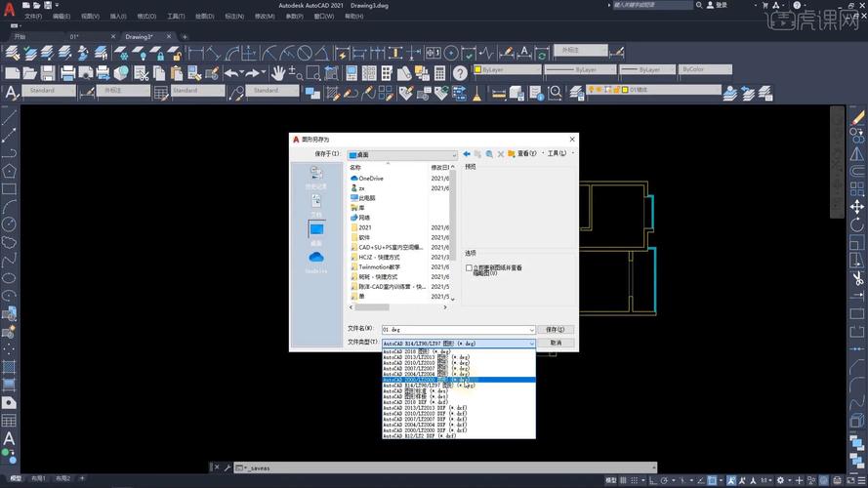868x488 pixels.
Task: Expand the 保存于 location dropdown
Action: 453,154
